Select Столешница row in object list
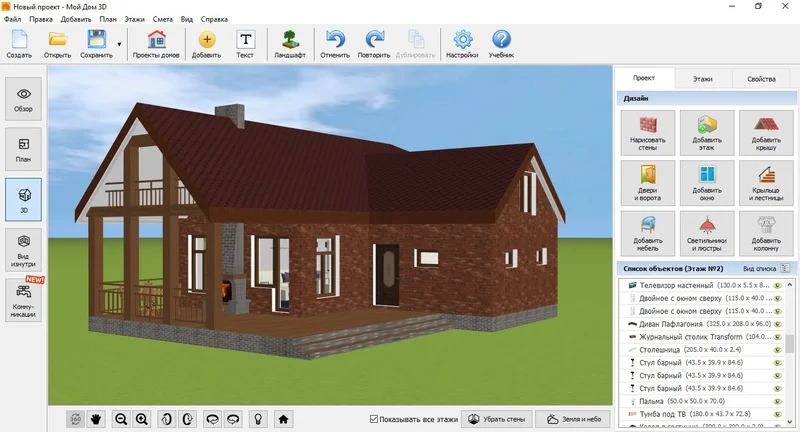The width and height of the screenshot is (800, 432). [702, 350]
